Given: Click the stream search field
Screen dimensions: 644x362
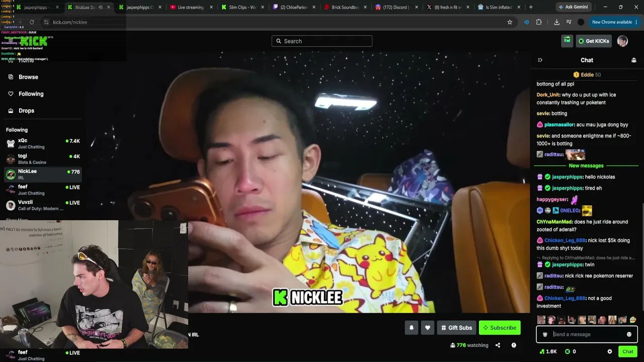Looking at the screenshot, I should [322, 41].
